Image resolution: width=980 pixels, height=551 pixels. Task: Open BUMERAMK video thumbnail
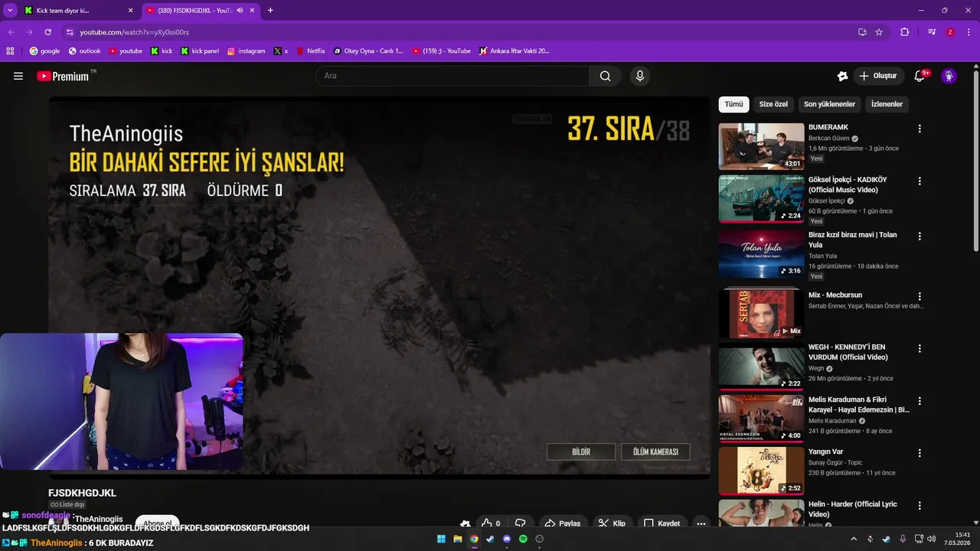761,146
